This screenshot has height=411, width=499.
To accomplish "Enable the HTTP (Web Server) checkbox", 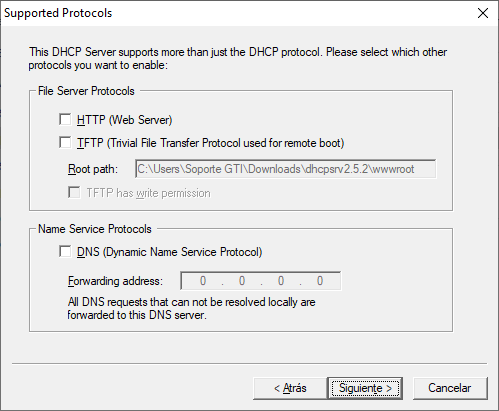I will [65, 119].
